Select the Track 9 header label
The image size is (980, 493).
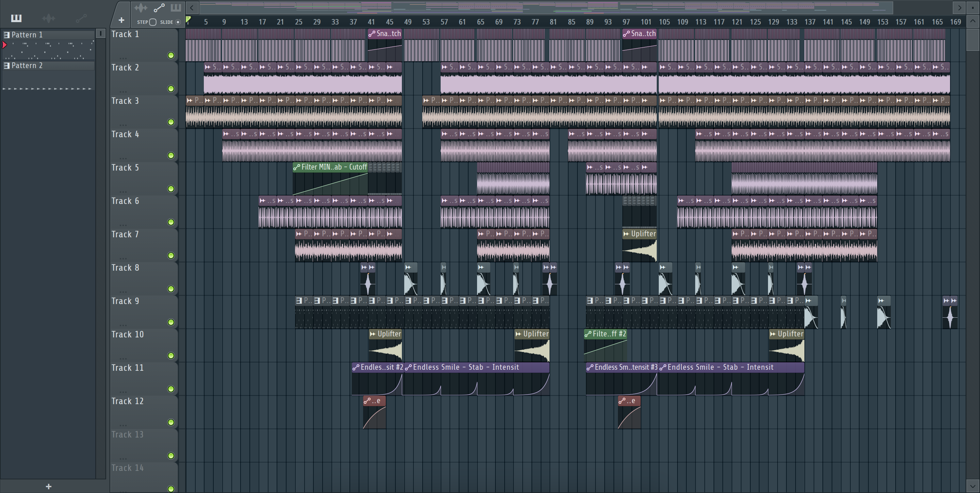[125, 301]
